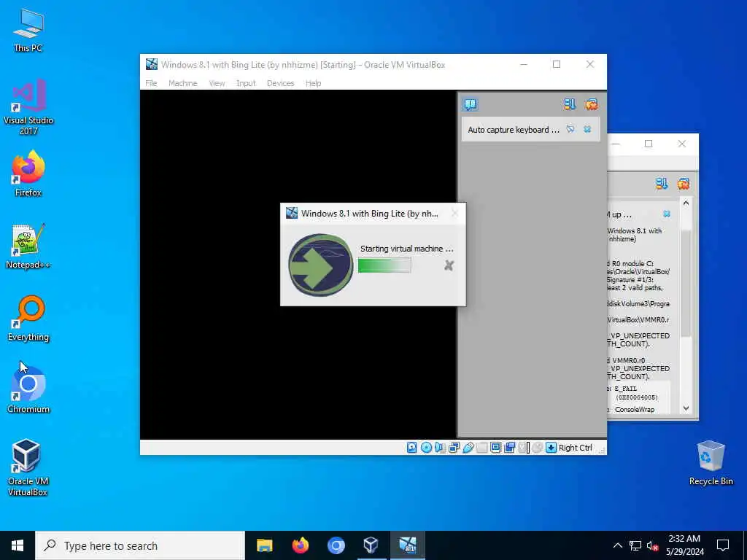
Task: Click the virtualization features V icon
Action: coord(524,448)
